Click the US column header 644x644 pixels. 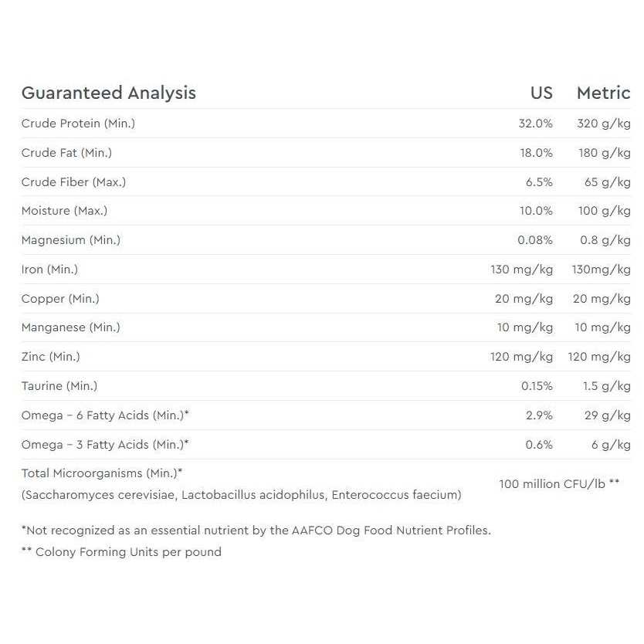(x=541, y=93)
